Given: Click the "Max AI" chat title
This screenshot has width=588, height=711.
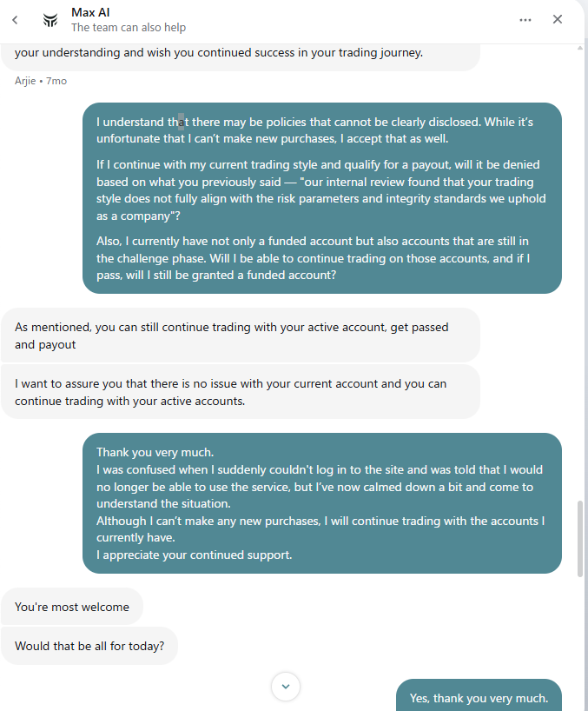Looking at the screenshot, I should (x=89, y=12).
